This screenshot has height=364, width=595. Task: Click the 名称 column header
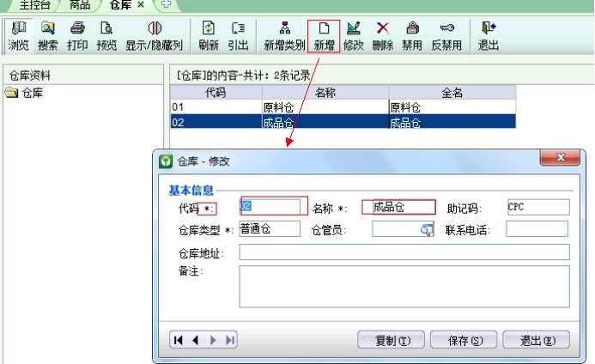click(x=325, y=92)
